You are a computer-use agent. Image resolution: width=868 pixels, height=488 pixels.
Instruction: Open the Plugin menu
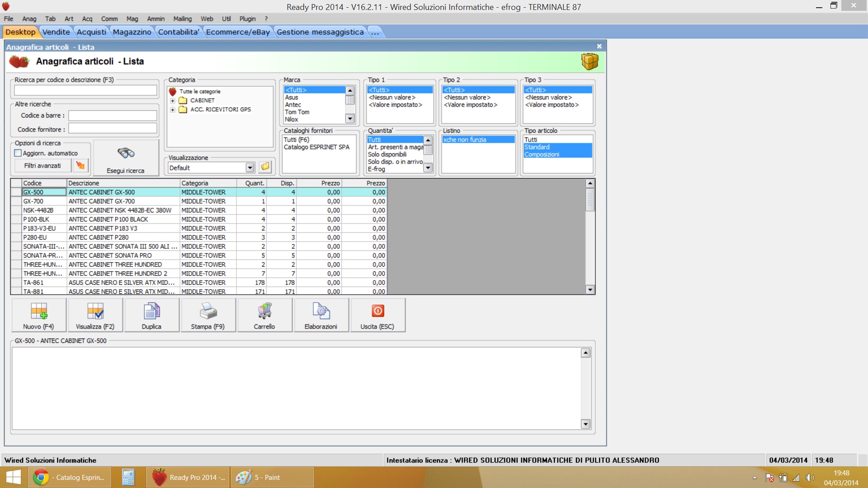coord(247,19)
